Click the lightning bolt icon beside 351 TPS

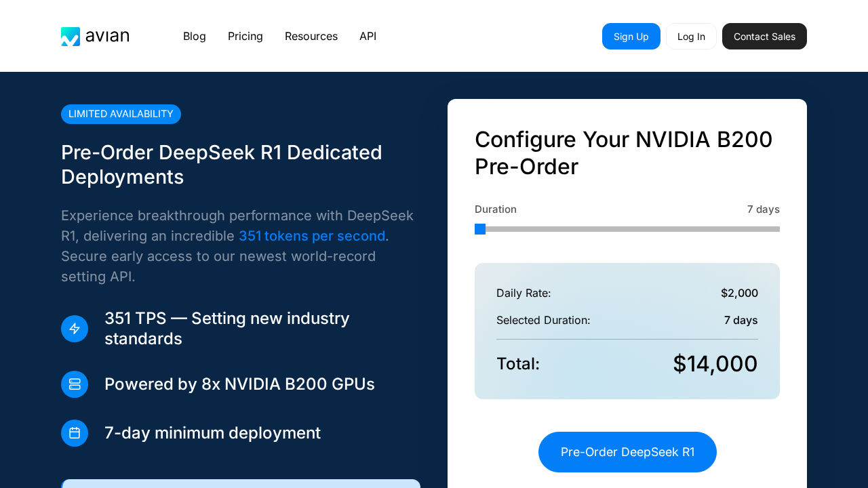[x=75, y=329]
